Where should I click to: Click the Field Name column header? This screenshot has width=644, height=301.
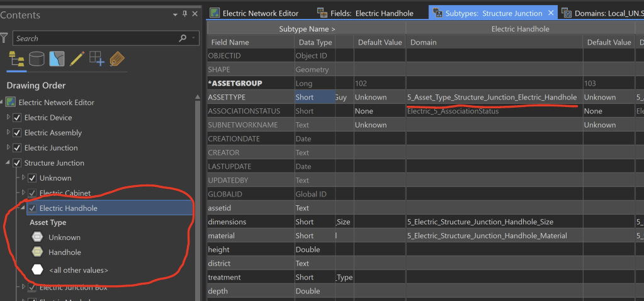click(x=251, y=42)
